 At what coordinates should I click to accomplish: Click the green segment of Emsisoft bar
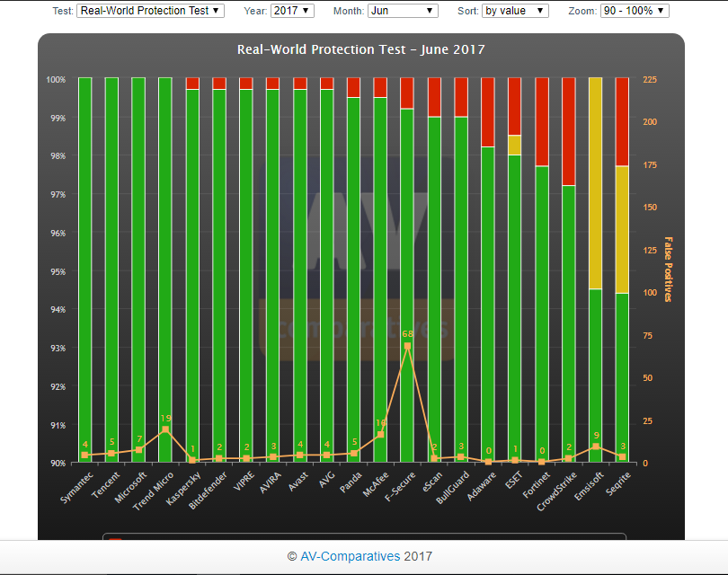click(x=595, y=376)
